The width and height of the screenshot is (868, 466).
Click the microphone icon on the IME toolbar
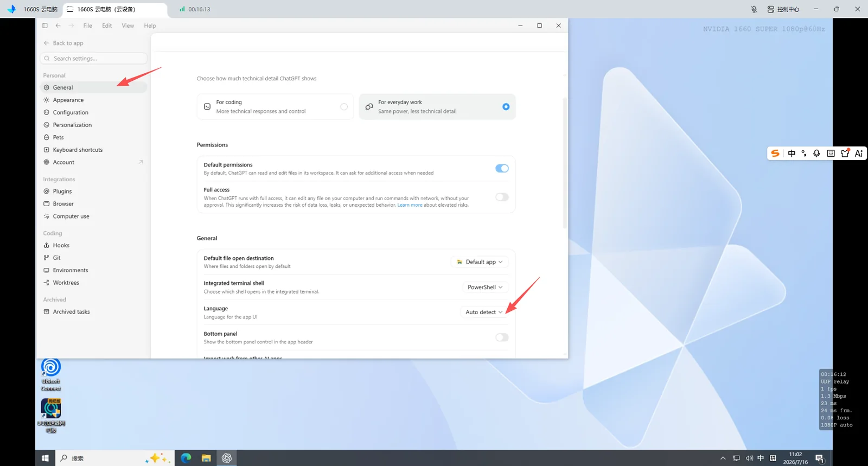[816, 154]
